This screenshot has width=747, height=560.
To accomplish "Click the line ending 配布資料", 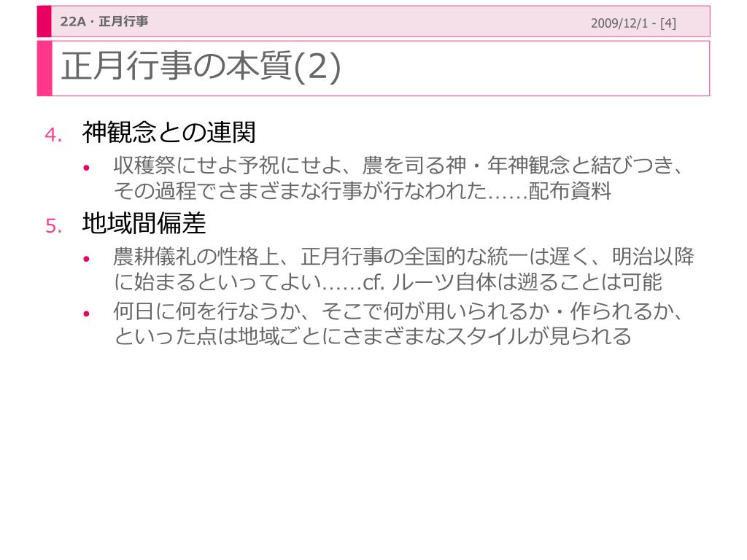I will tap(362, 191).
